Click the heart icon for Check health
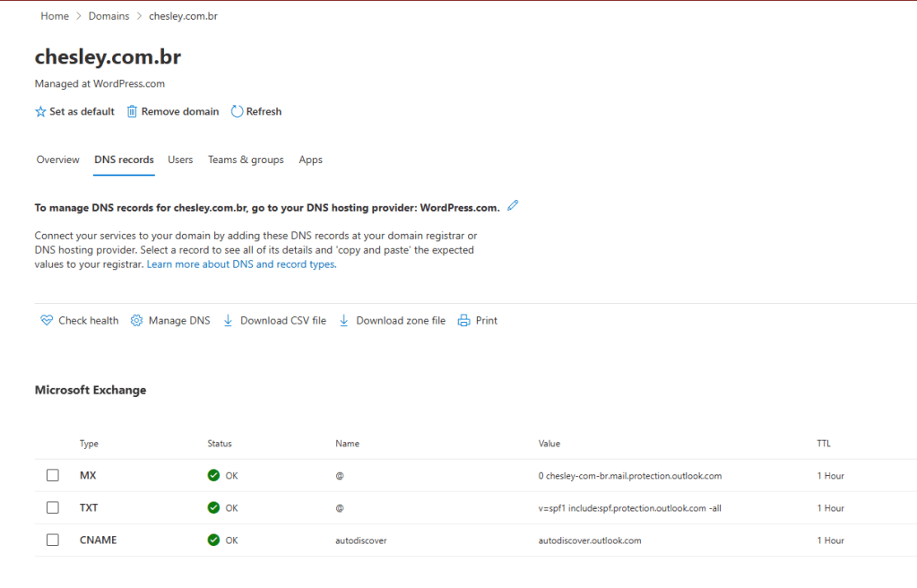Viewport: 917px width, 588px height. (47, 321)
